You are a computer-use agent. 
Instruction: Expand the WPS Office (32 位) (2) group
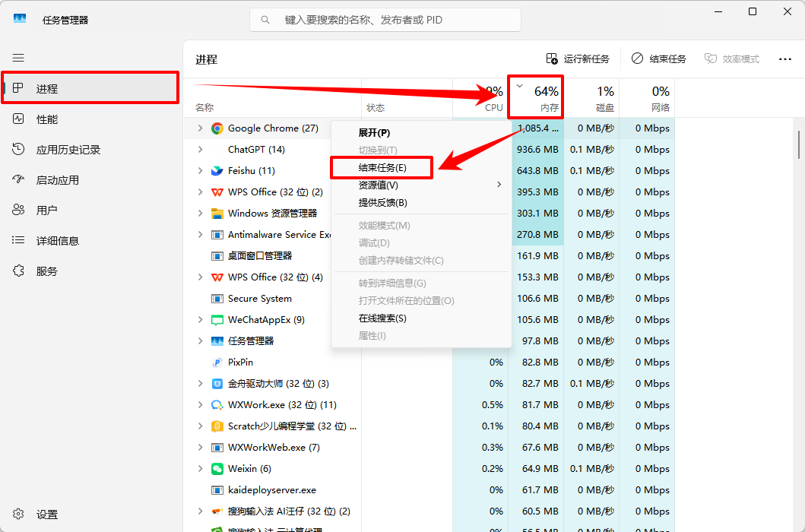pos(200,192)
